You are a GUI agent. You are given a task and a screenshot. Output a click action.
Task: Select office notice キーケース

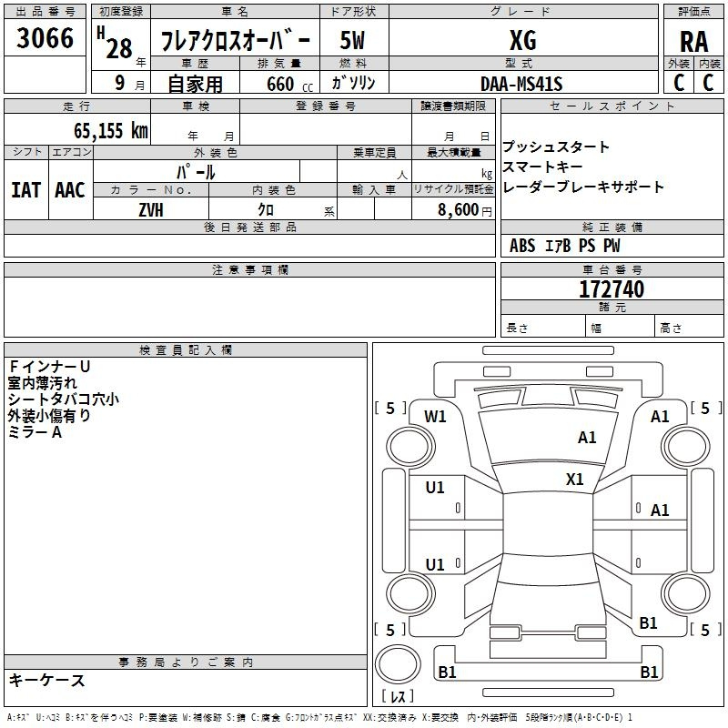46,680
